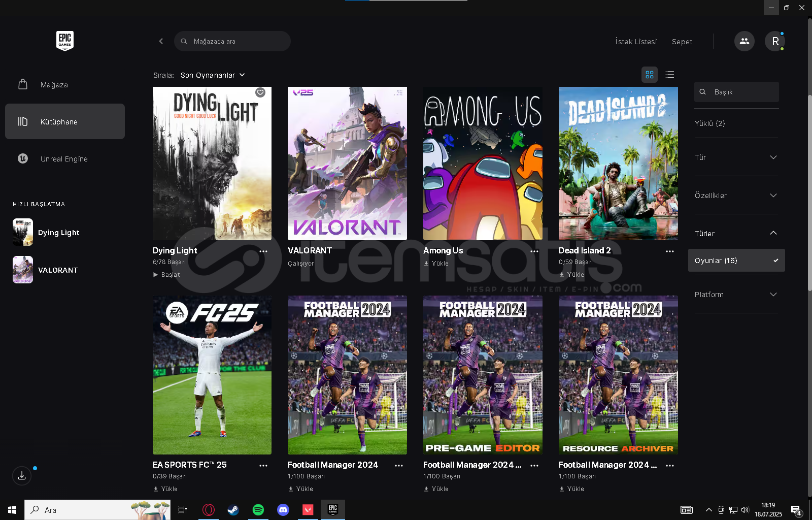Toggle the Oyunlar (16) filter checkbox
This screenshot has width=812, height=520.
736,261
